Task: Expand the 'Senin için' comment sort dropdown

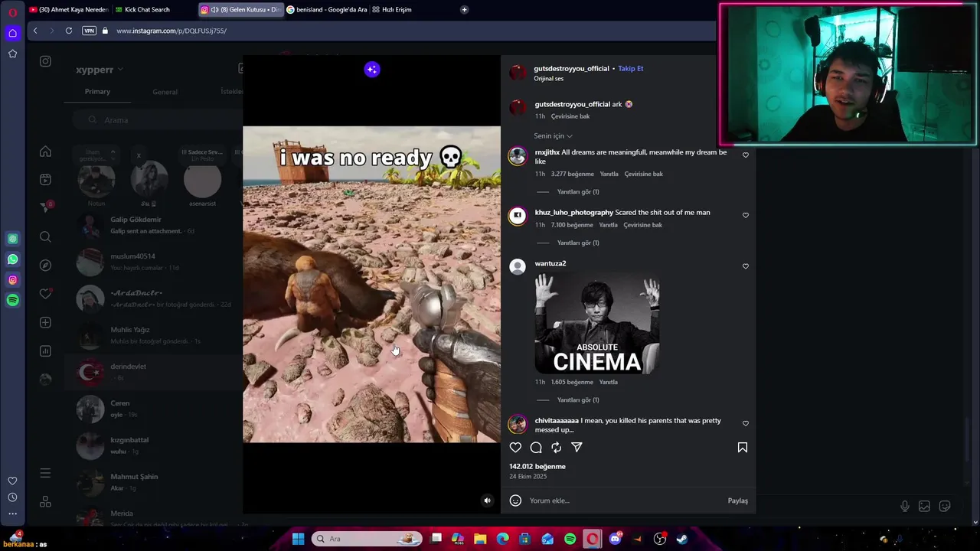Action: [x=553, y=136]
